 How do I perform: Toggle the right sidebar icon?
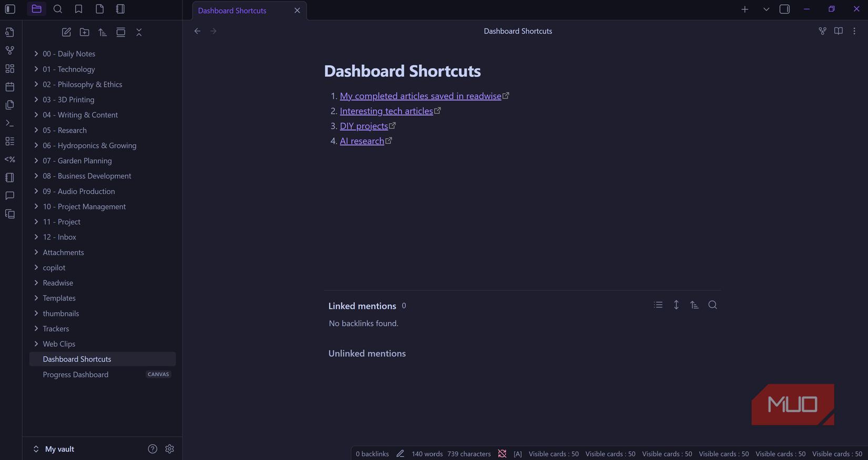click(x=784, y=9)
